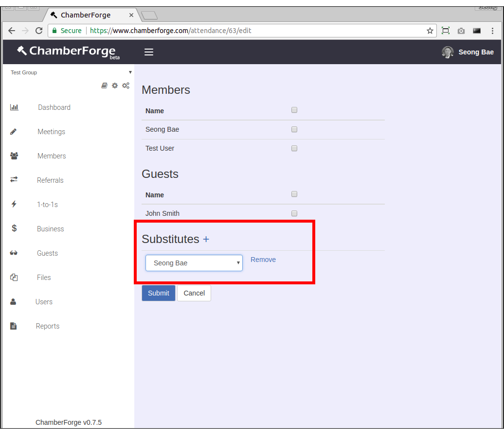Check the Test User attendance checkbox
The image size is (504, 435).
click(294, 148)
